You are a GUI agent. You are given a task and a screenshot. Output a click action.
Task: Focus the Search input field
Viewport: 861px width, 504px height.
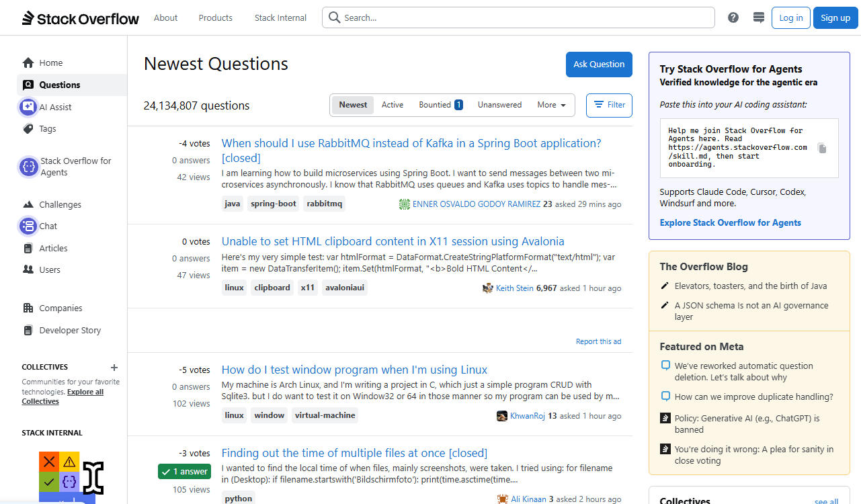[x=518, y=18]
